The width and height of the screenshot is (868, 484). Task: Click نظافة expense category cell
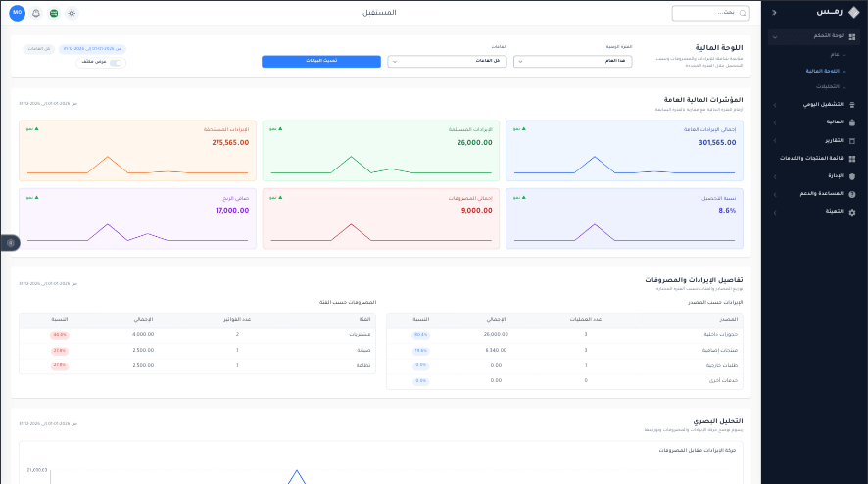pos(363,365)
